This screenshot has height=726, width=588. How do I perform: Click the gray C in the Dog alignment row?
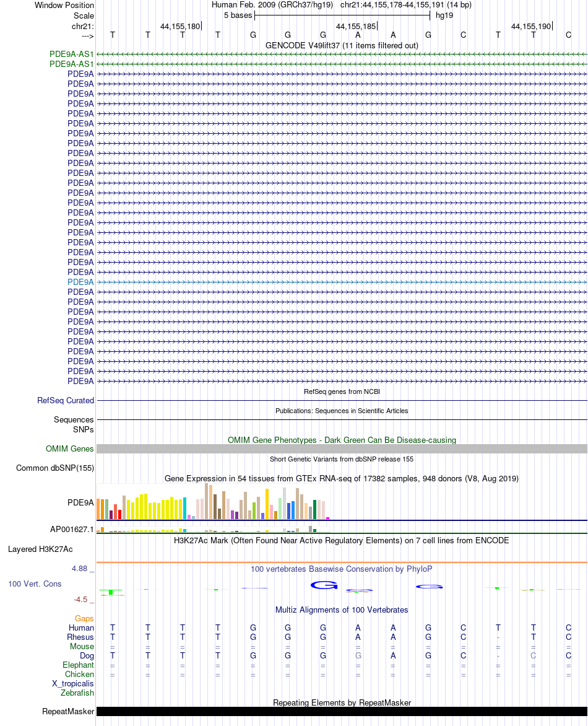coord(534,655)
